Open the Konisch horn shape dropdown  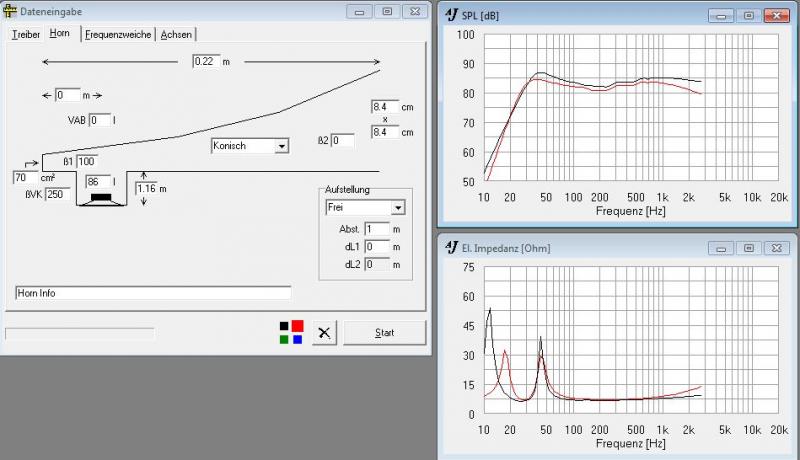250,146
